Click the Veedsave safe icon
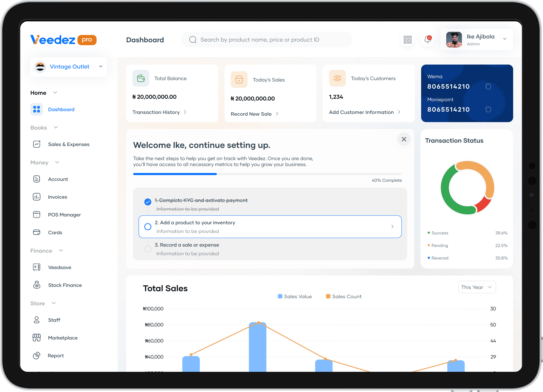The height and width of the screenshot is (392, 543). click(x=37, y=267)
